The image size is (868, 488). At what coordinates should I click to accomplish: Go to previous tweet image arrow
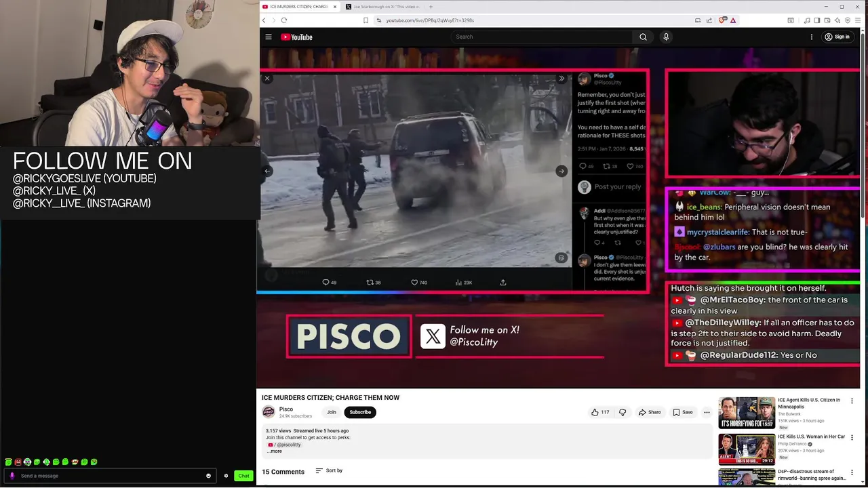click(267, 171)
